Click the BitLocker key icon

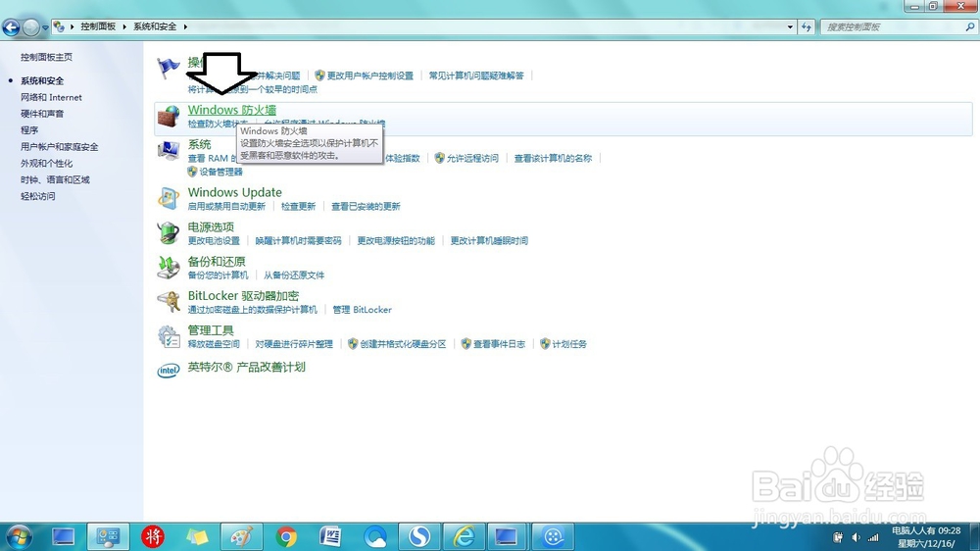(169, 301)
